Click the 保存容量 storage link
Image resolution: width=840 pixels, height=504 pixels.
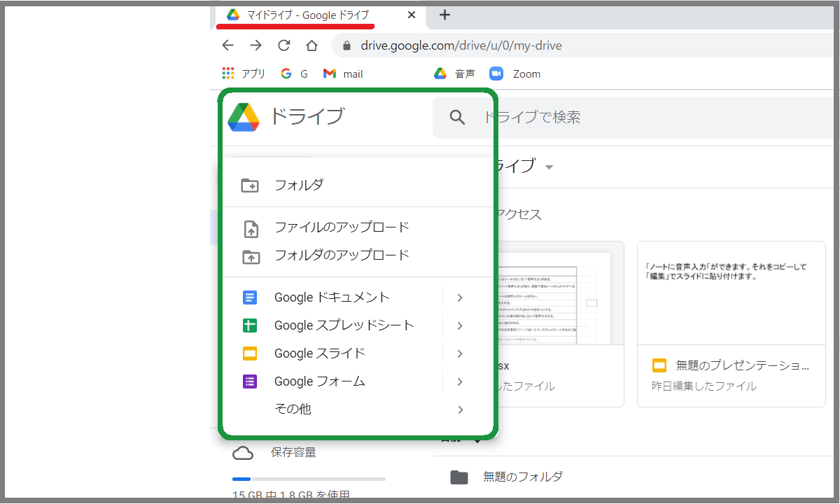[293, 453]
